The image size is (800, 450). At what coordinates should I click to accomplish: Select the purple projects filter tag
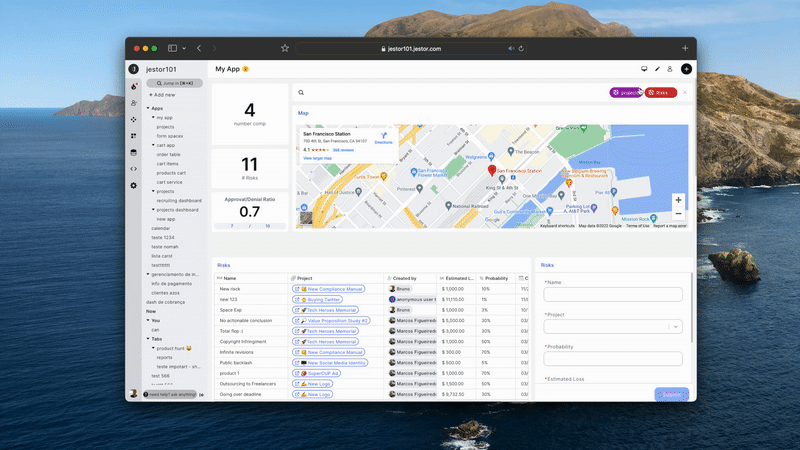click(x=626, y=92)
